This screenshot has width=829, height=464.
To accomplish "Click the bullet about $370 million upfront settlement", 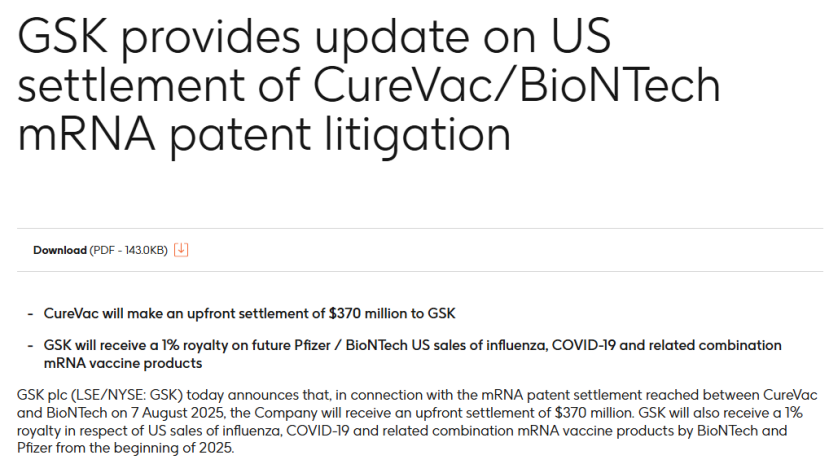I will (249, 313).
